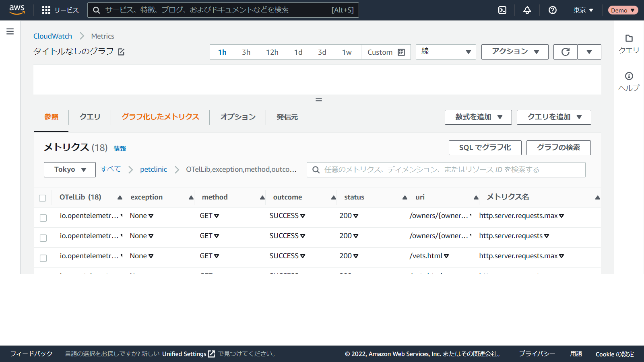Open the query folder icon in right panel
The height and width of the screenshot is (362, 644).
[x=629, y=39]
